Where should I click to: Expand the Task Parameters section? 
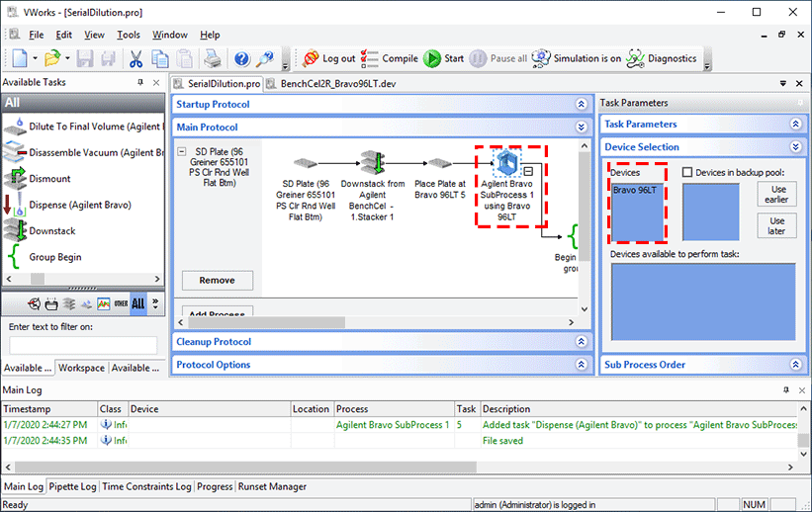click(796, 124)
